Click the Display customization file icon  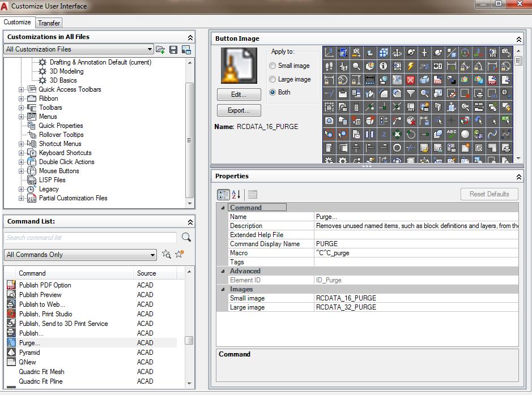tap(188, 50)
